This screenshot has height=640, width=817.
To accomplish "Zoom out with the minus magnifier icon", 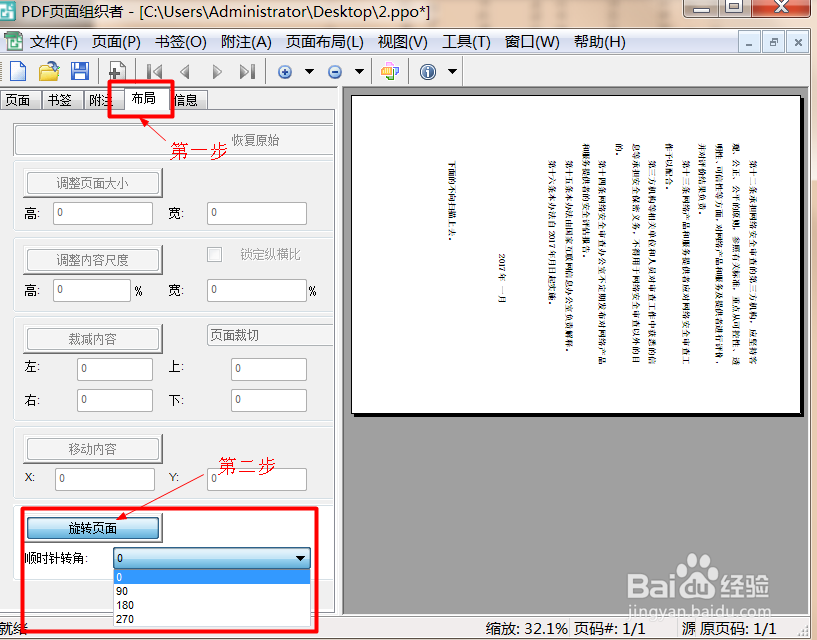I will click(335, 72).
